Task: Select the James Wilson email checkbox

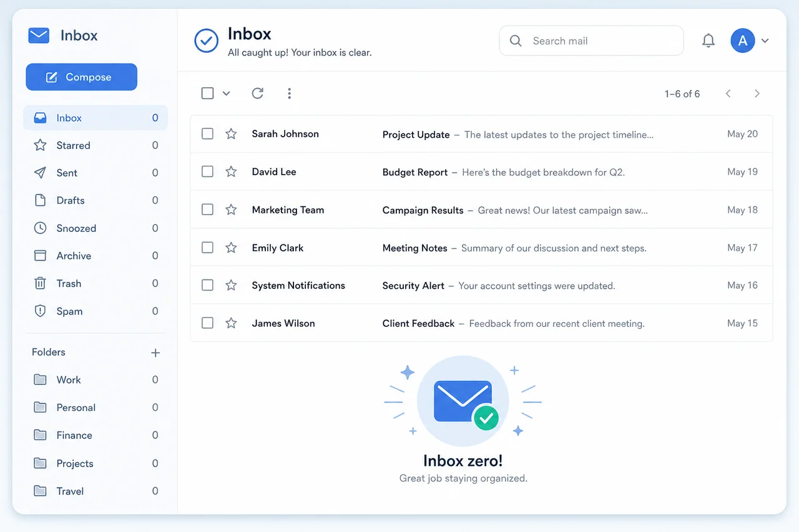Action: click(x=207, y=323)
